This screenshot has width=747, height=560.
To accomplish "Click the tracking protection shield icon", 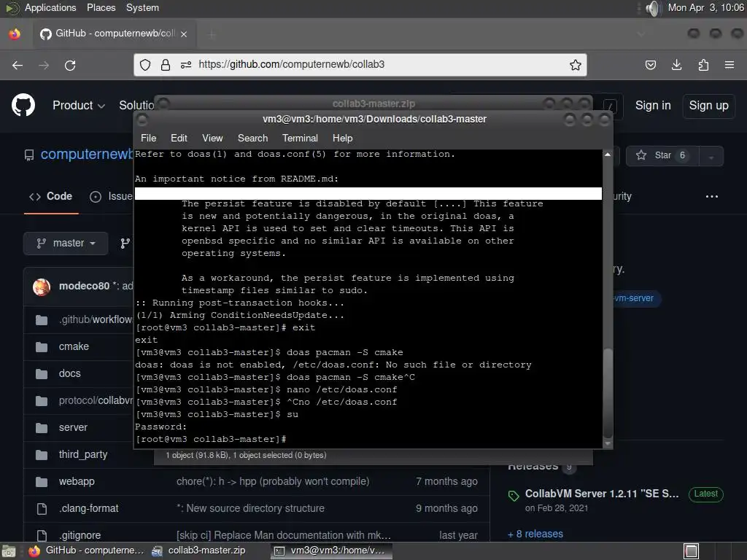I will [x=145, y=65].
